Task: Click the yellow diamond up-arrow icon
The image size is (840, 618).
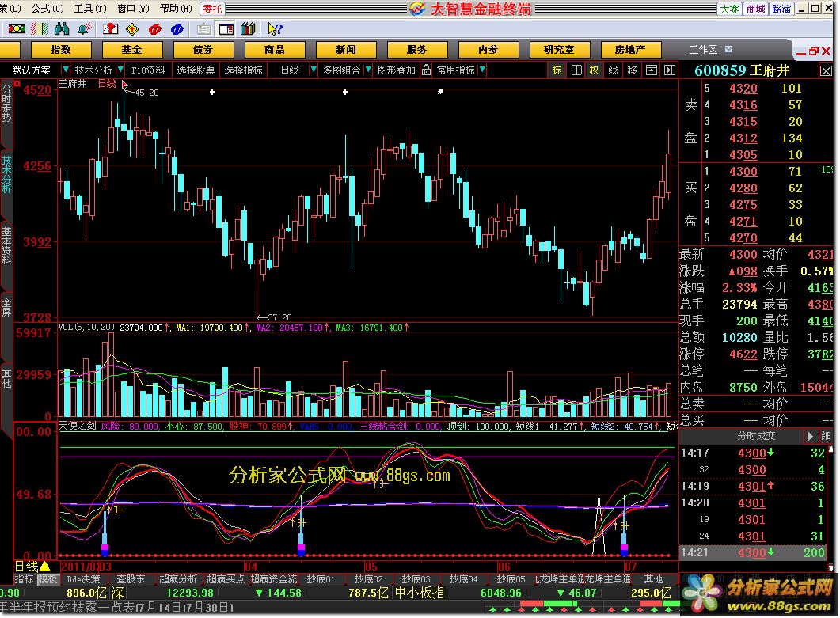Action: click(132, 29)
